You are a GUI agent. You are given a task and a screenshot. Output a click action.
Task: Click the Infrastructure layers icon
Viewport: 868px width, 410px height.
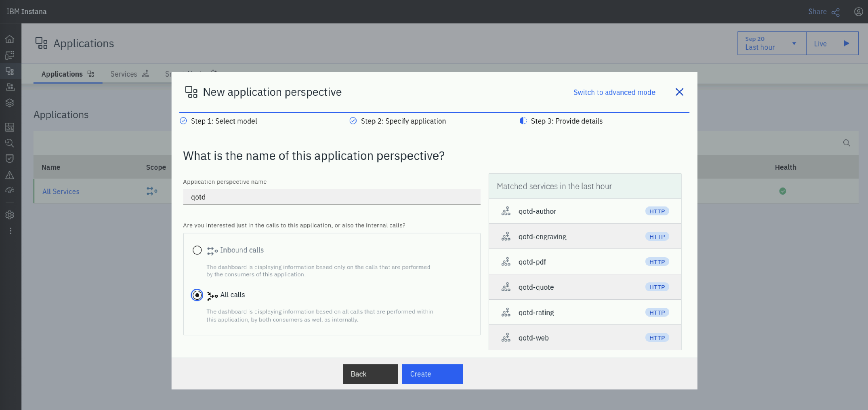coord(10,103)
